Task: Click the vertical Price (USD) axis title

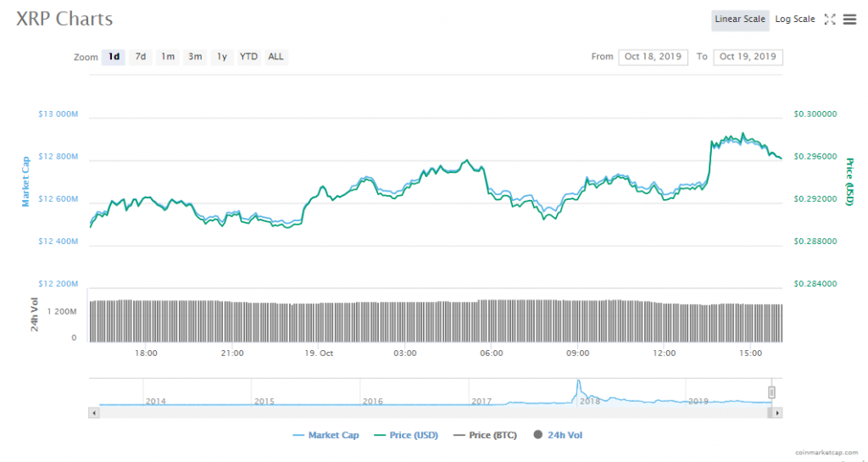Action: click(x=849, y=182)
